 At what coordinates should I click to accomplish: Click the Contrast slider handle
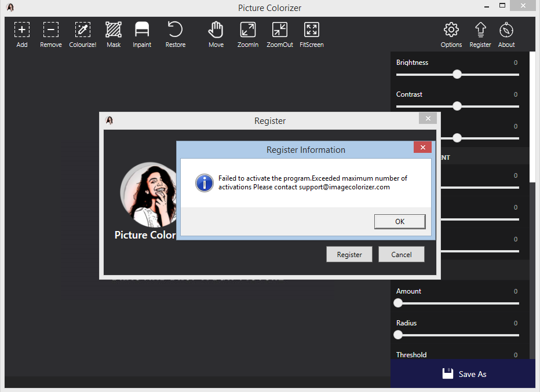(457, 106)
